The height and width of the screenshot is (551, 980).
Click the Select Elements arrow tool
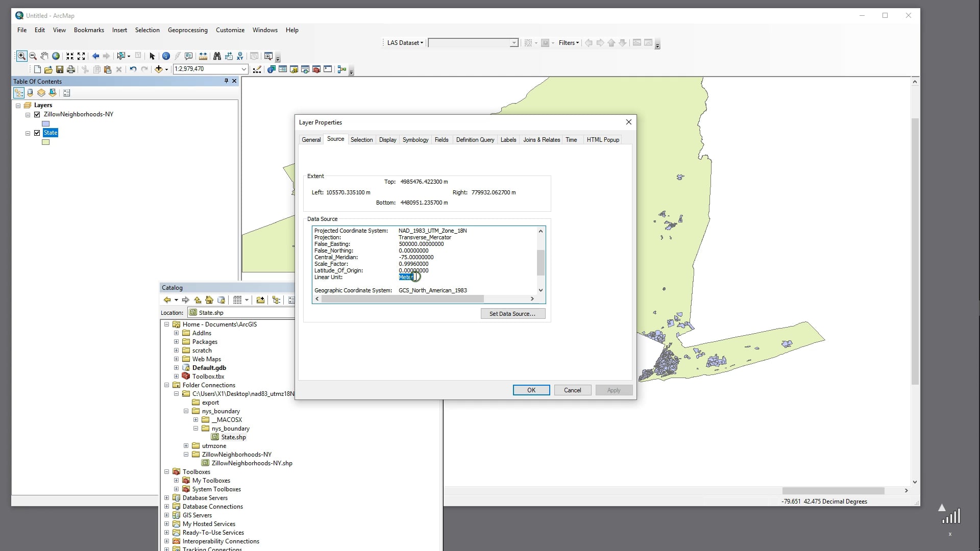click(x=152, y=56)
